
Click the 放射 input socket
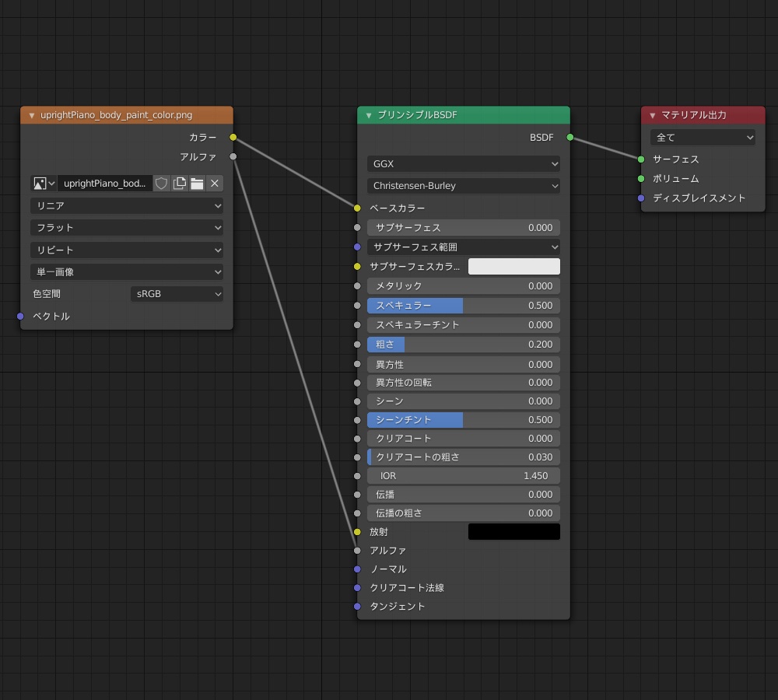(357, 532)
